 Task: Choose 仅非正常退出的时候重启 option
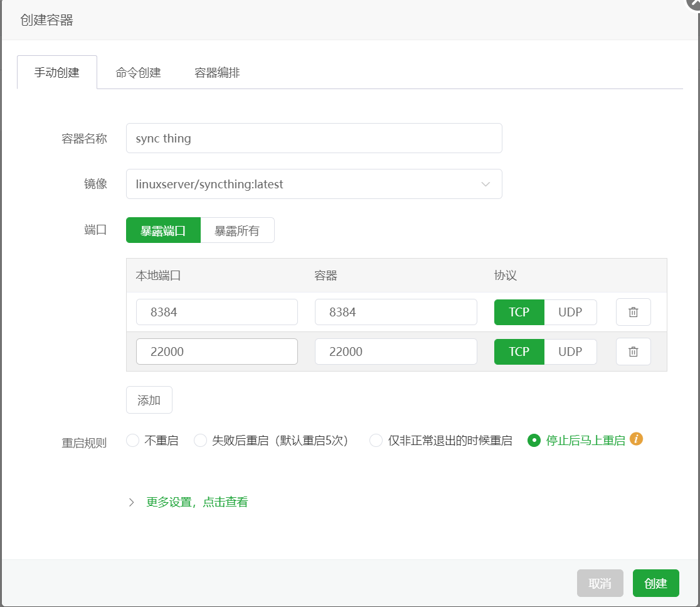(x=376, y=441)
